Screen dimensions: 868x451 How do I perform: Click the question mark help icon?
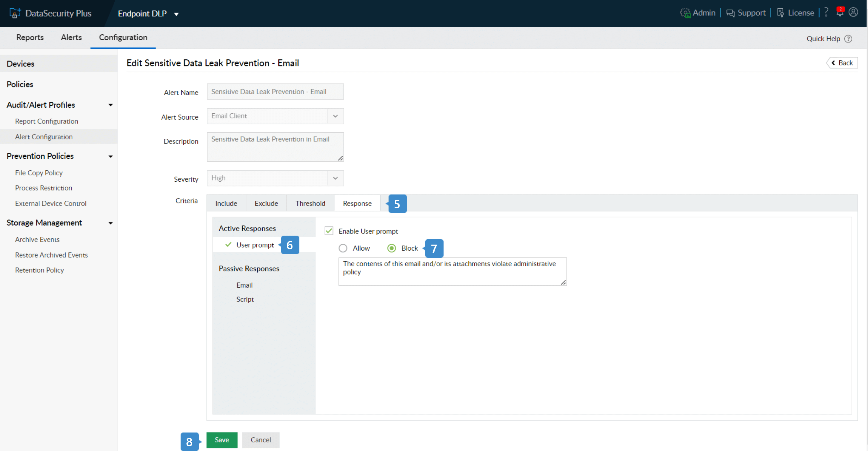tap(826, 13)
